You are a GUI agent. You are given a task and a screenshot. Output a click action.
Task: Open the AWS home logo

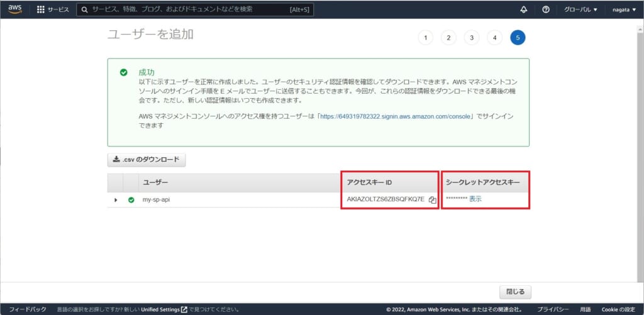(x=15, y=9)
